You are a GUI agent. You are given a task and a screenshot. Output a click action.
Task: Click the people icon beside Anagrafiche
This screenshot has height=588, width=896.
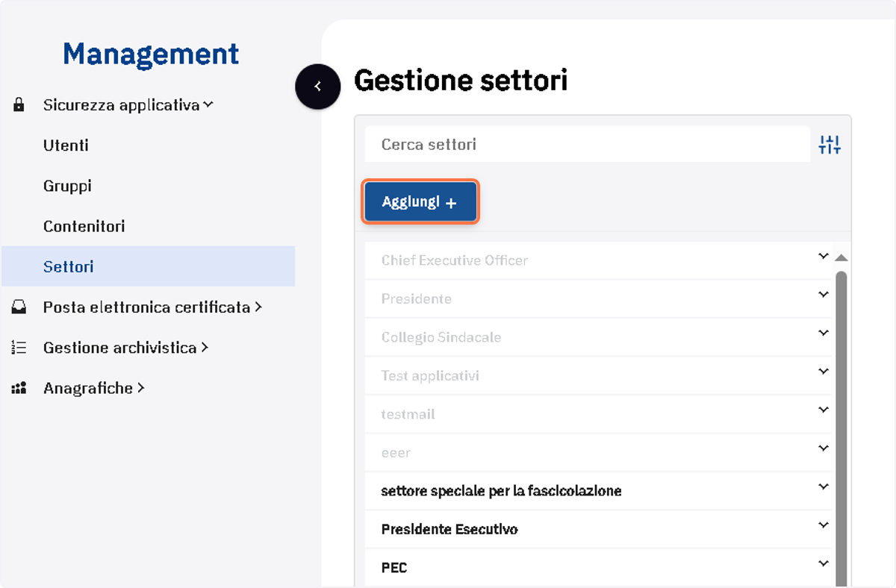tap(19, 388)
